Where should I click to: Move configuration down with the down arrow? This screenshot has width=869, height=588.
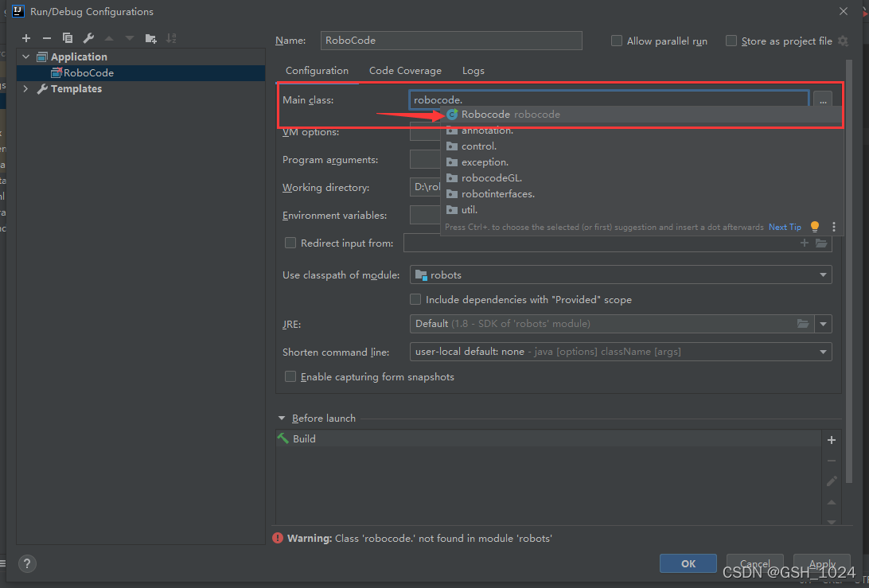[x=130, y=38]
